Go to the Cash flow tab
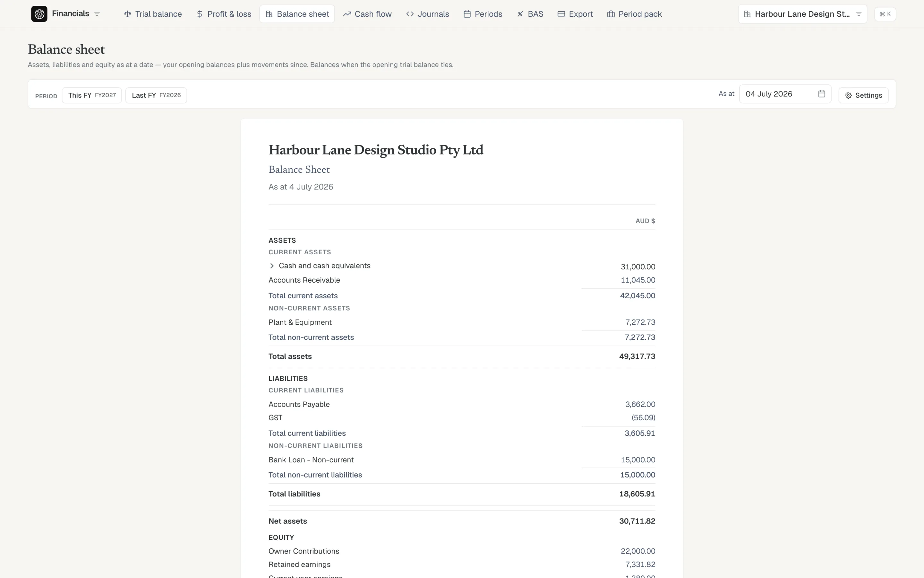Viewport: 924px width, 578px height. [x=367, y=14]
